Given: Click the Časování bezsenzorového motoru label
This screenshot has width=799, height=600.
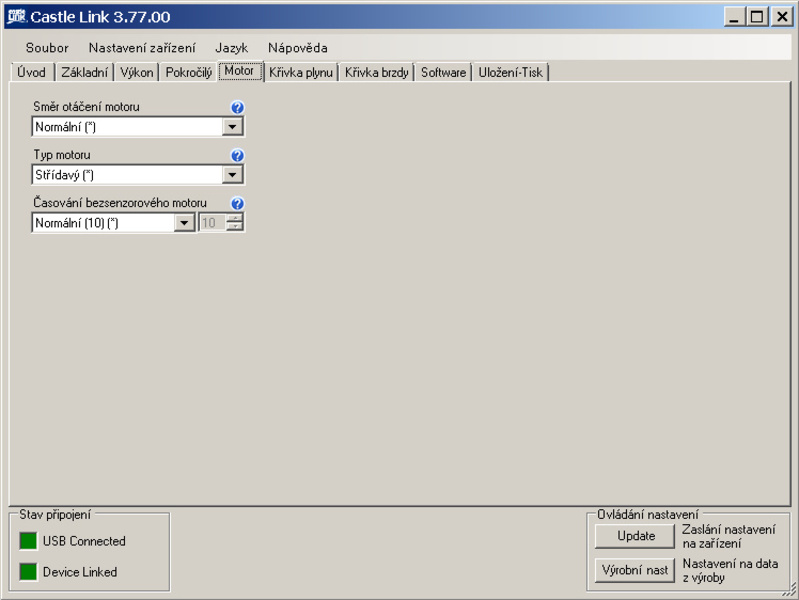Looking at the screenshot, I should 120,202.
